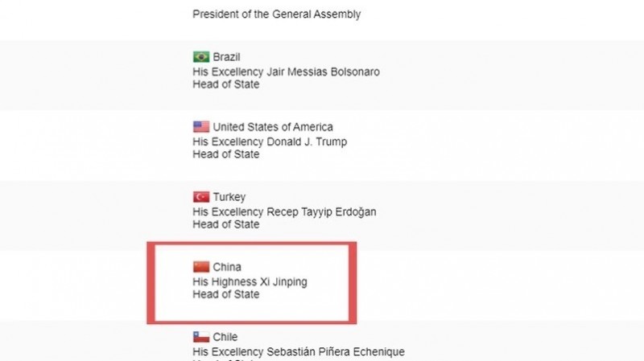Click Head of State under Xi Jinping
The width and height of the screenshot is (644, 361).
pyautogui.click(x=226, y=294)
